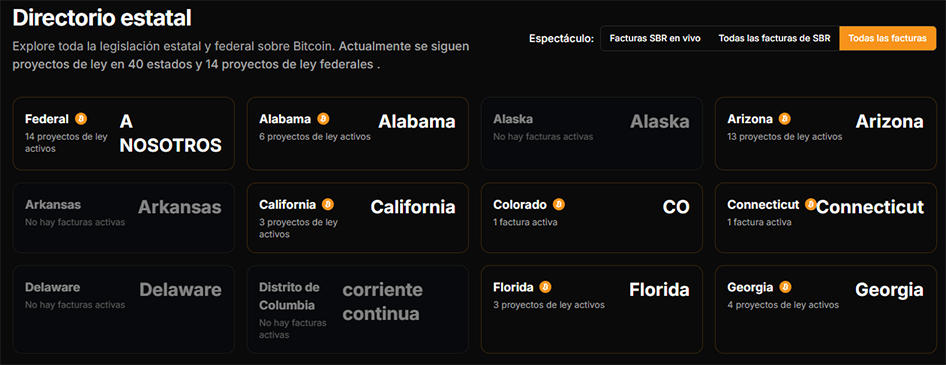
Task: Click "13 proyectos de ley activos" under Arizona
Action: pyautogui.click(x=785, y=137)
